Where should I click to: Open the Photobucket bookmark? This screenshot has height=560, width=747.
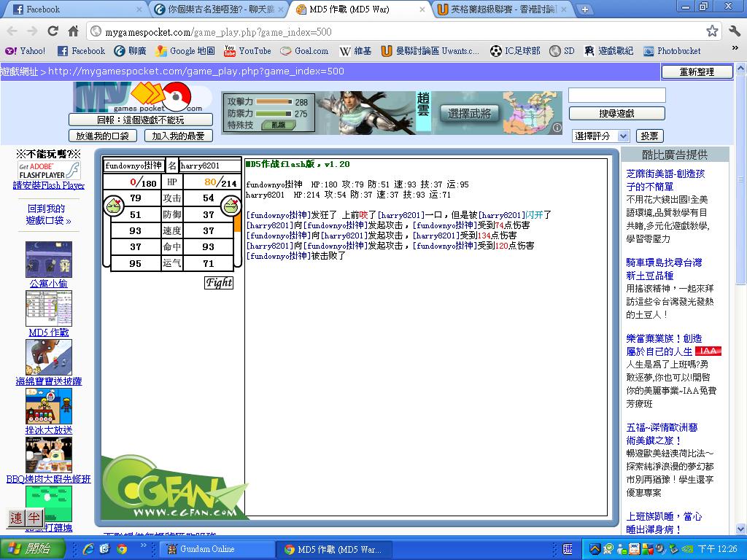672,51
